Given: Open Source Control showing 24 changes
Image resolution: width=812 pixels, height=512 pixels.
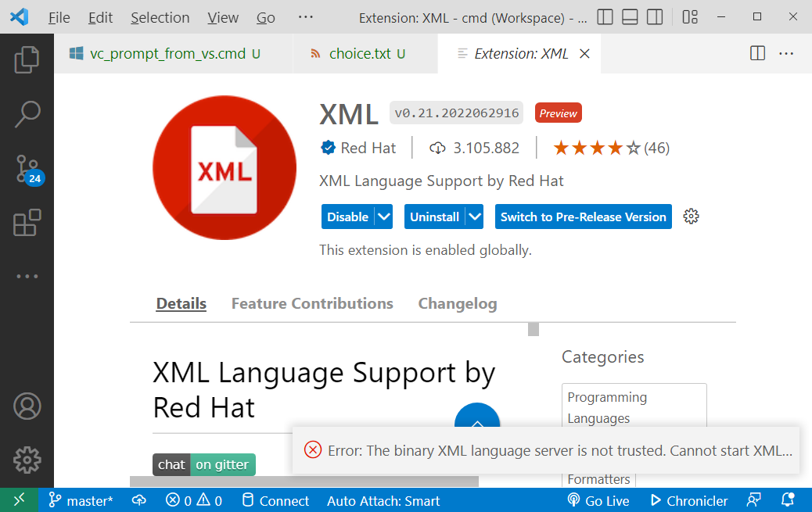Looking at the screenshot, I should 27,168.
